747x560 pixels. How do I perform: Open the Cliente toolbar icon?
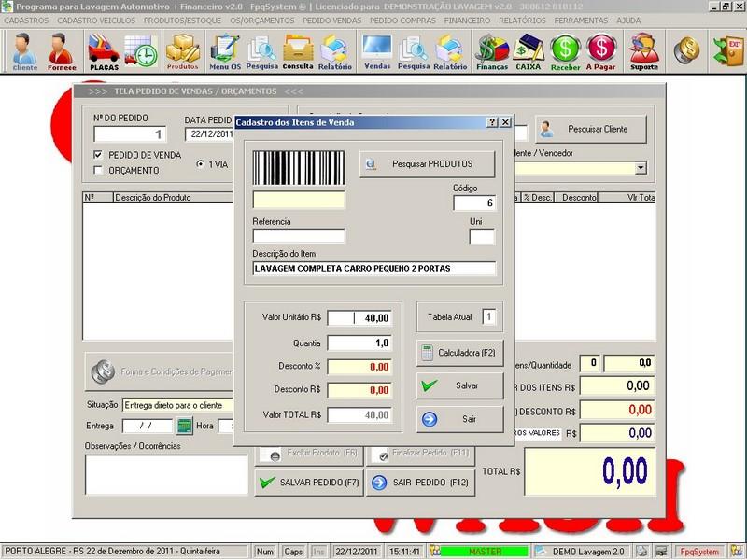(x=25, y=51)
